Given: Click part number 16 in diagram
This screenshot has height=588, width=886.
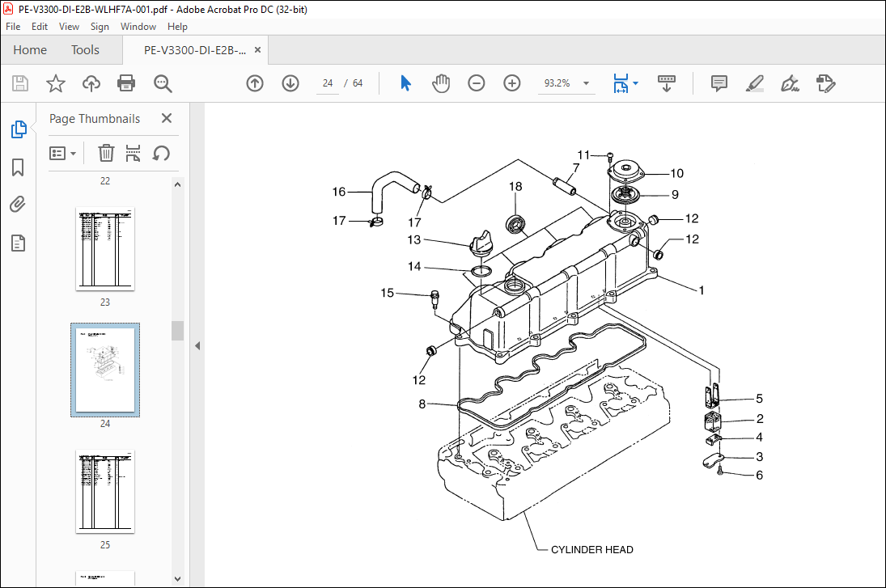Looking at the screenshot, I should pyautogui.click(x=338, y=192).
